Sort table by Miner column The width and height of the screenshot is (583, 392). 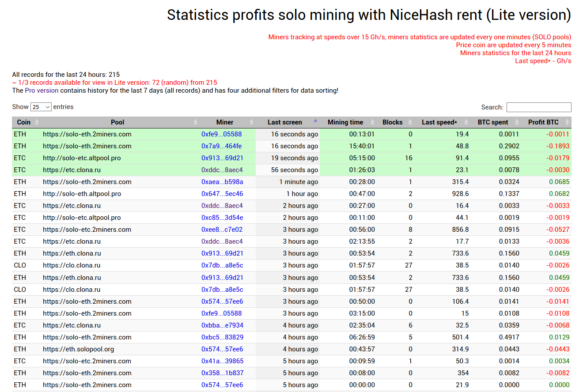click(x=227, y=122)
